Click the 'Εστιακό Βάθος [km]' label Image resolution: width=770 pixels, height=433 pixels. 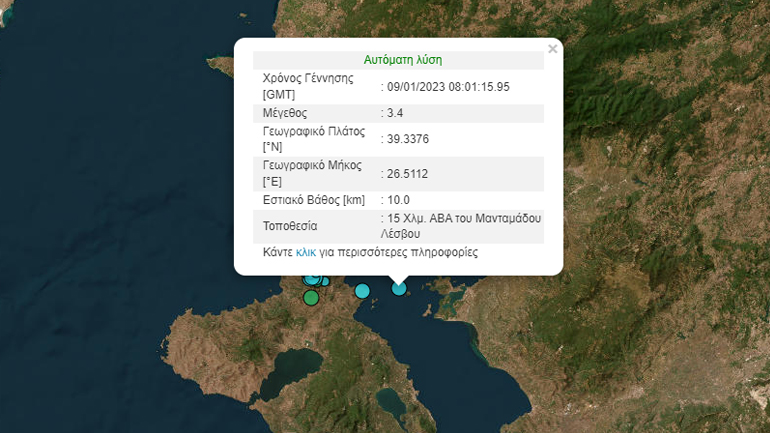(314, 200)
